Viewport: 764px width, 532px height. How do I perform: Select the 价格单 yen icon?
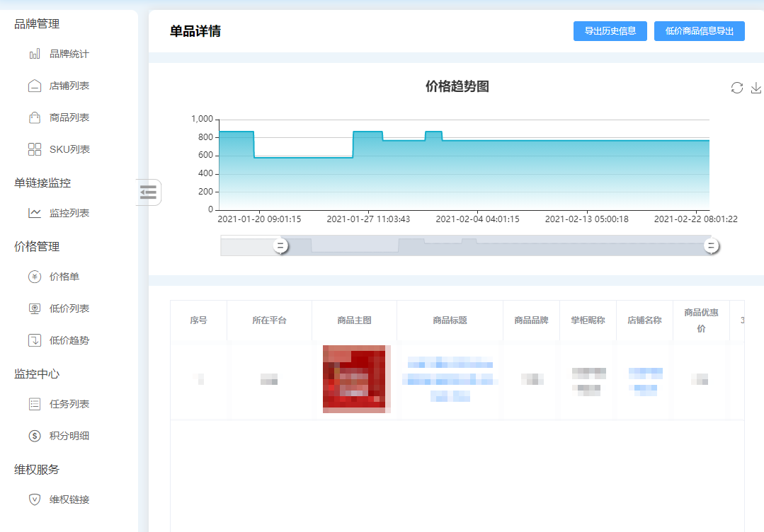34,277
